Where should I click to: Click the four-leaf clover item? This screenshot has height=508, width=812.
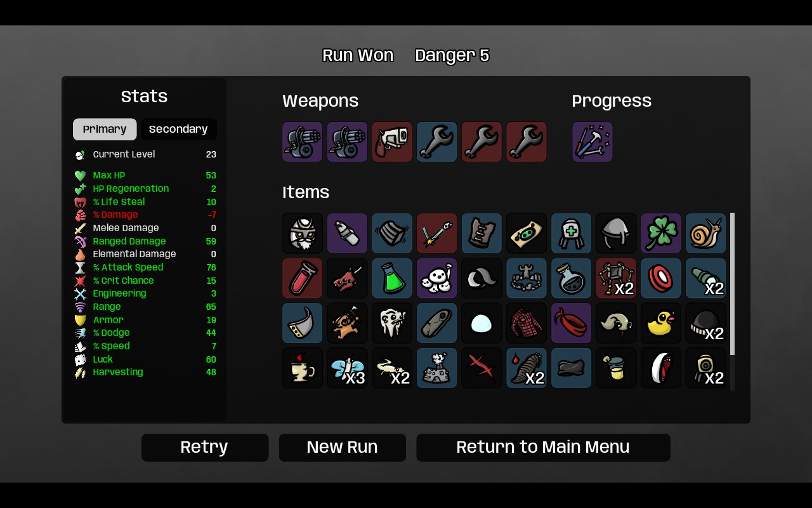[x=661, y=234]
